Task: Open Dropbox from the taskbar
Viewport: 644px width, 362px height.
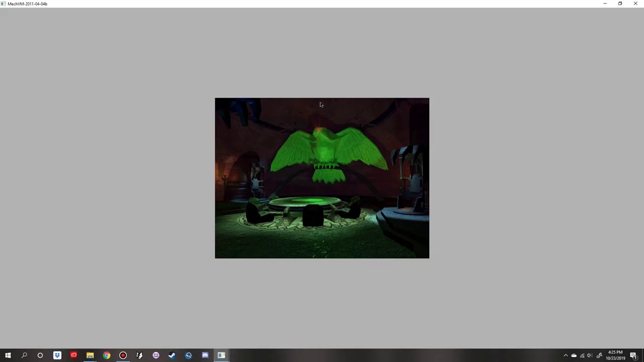Action: coord(57,355)
